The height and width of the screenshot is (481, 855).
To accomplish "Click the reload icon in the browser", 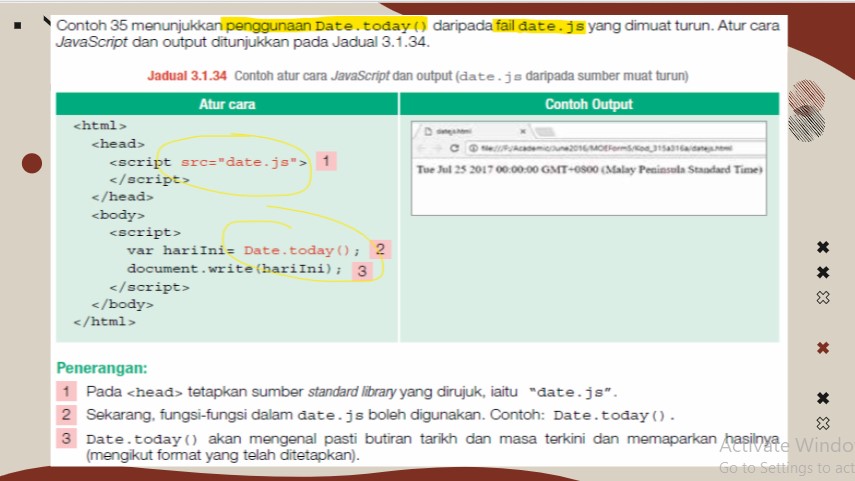I will click(x=454, y=148).
